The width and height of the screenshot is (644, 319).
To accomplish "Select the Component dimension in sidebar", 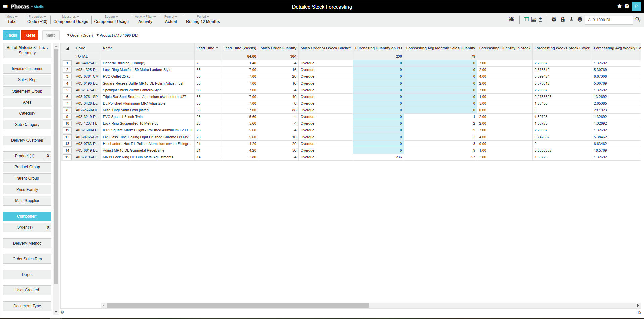I will 27,216.
